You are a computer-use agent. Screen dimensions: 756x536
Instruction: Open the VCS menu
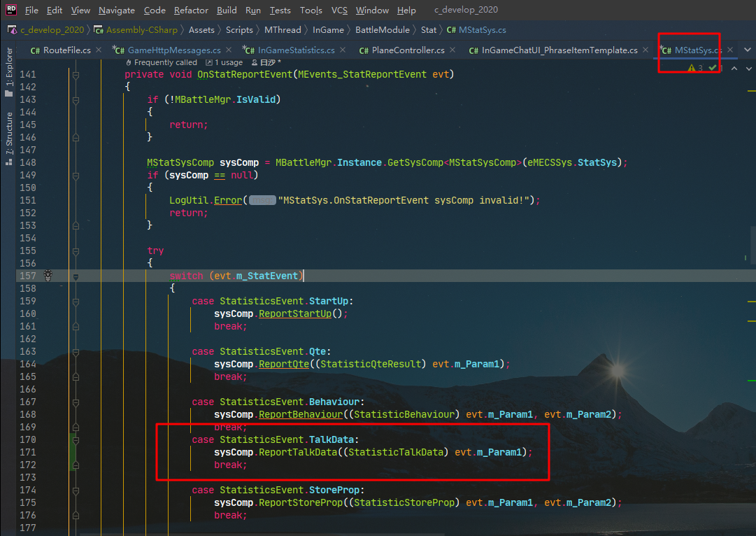(339, 10)
